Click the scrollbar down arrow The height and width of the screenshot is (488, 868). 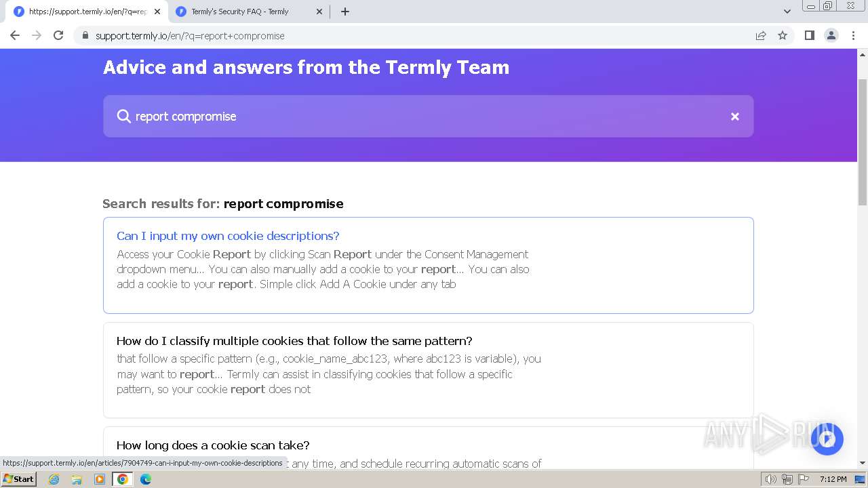click(863, 463)
